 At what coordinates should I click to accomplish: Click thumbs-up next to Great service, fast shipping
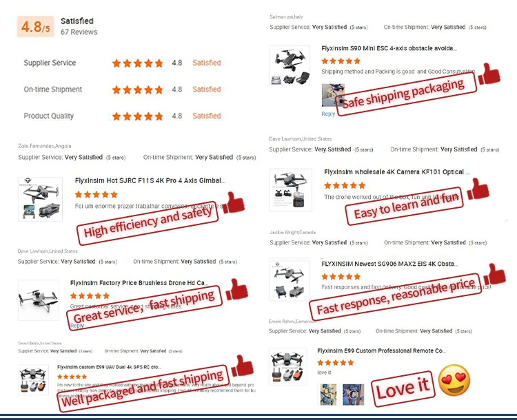coord(236,289)
